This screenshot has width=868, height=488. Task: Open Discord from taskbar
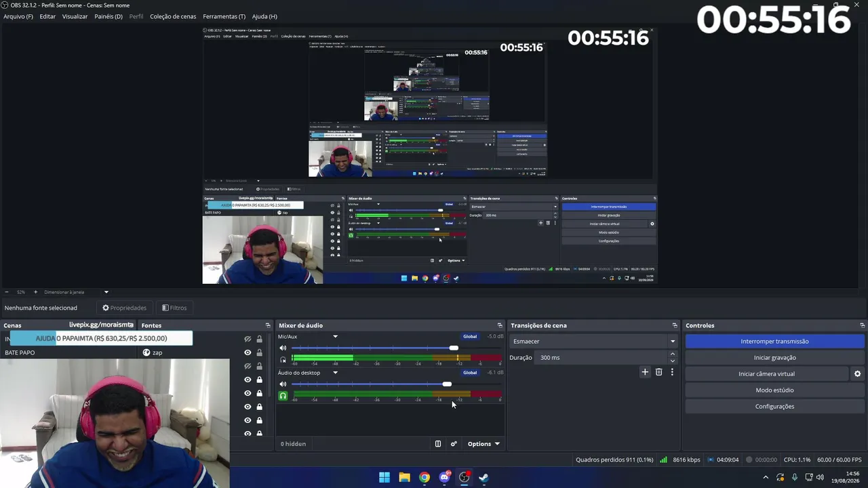pyautogui.click(x=444, y=477)
